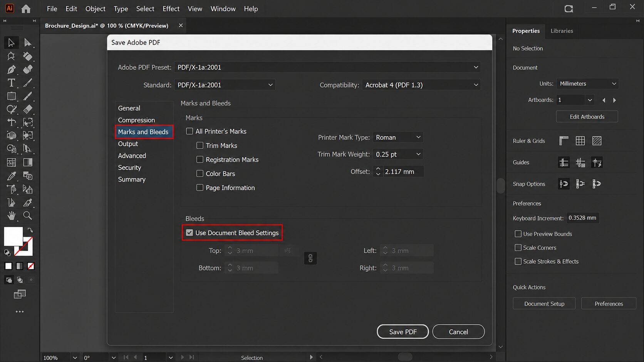Enable Color Bars checkbox

(200, 173)
